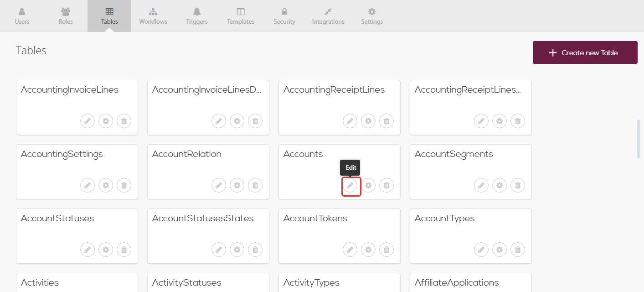The width and height of the screenshot is (644, 292).
Task: Edit the AccountTokens table
Action: [350, 250]
